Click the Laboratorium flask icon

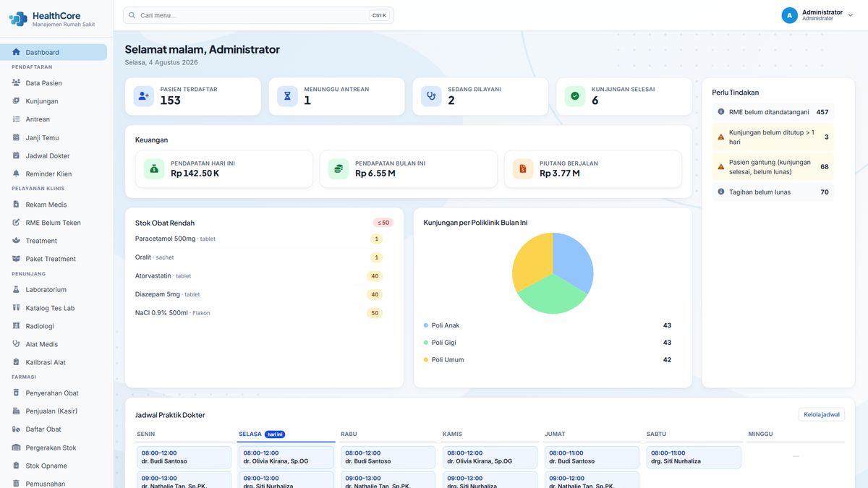[x=16, y=290]
